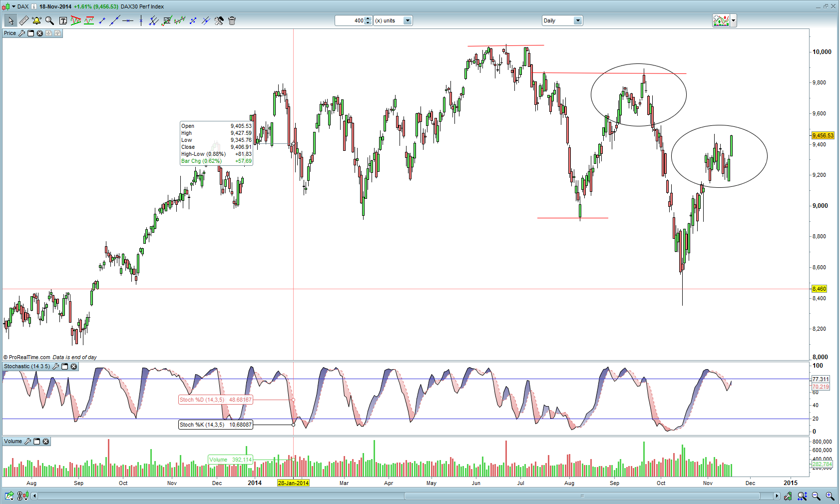840x504 pixels.
Task: Select the ruler measurement tool
Action: (23, 20)
